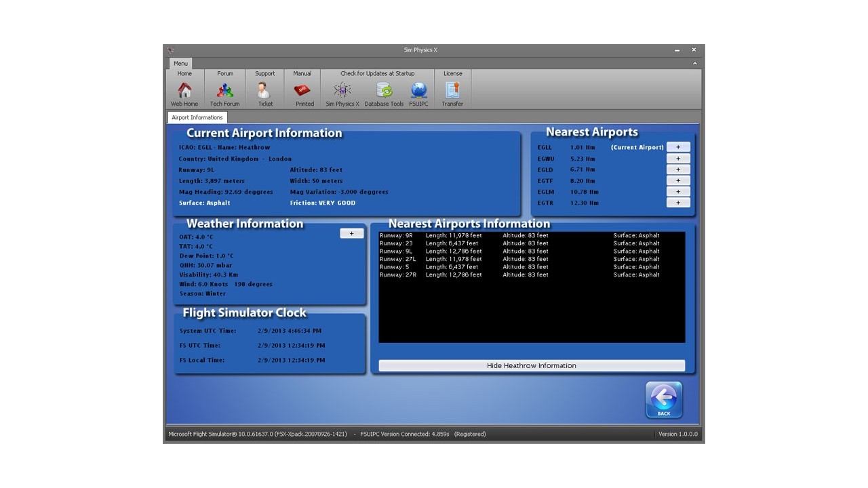Expand the EGLD nearest airport entry

pyautogui.click(x=678, y=169)
